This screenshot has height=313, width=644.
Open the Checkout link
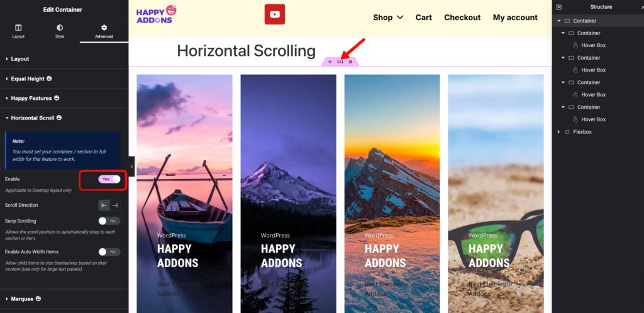[462, 17]
